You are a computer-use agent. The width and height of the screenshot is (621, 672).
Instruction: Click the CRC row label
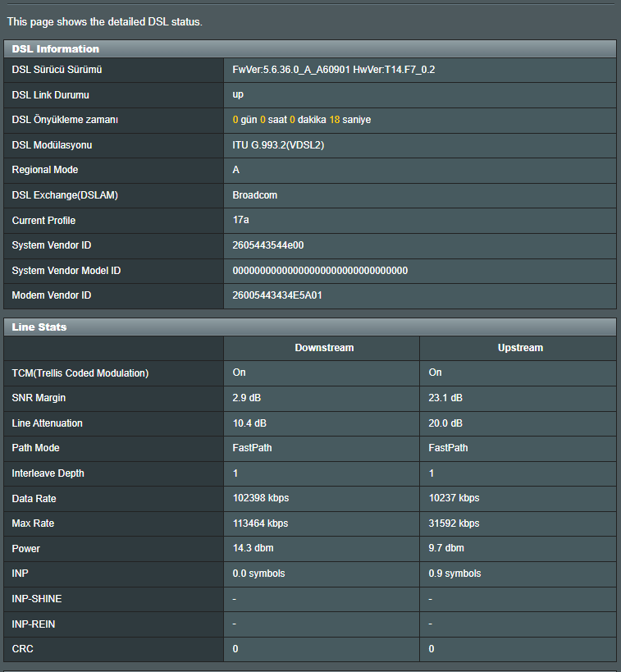pos(23,649)
